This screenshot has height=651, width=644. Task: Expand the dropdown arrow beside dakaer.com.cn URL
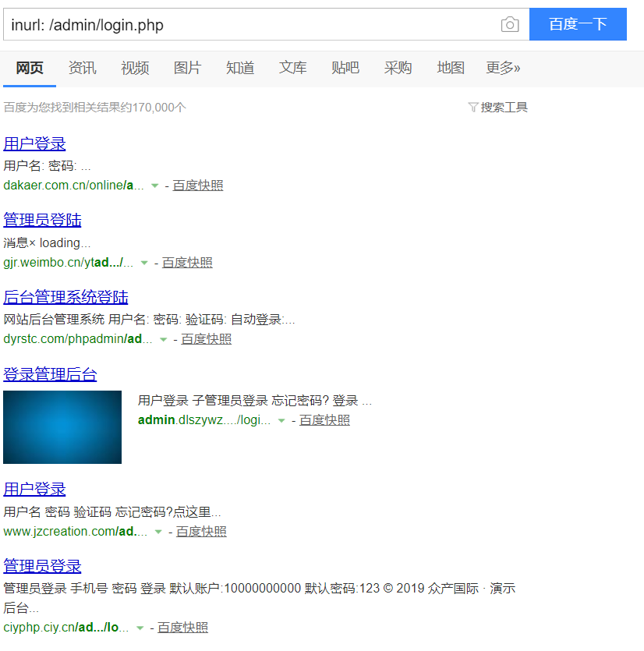tap(154, 185)
